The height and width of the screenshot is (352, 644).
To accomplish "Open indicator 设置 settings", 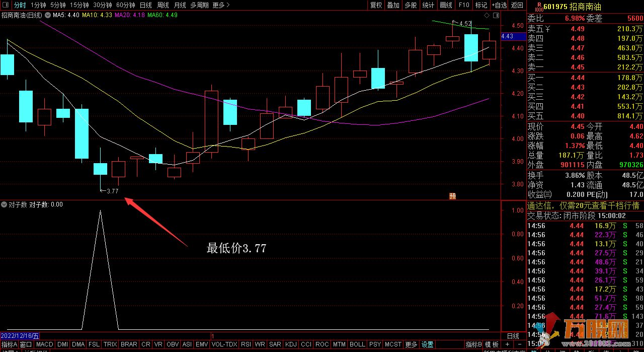I will [x=428, y=344].
